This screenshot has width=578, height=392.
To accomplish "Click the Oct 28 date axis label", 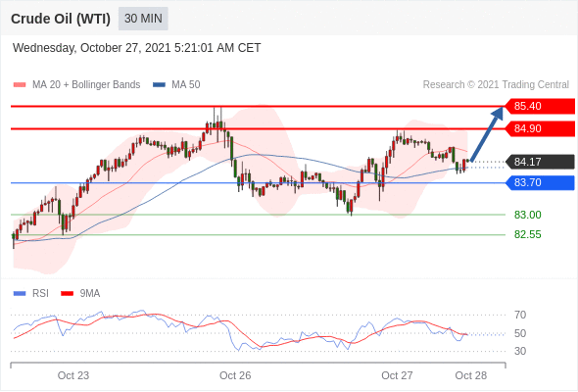I will pos(471,375).
